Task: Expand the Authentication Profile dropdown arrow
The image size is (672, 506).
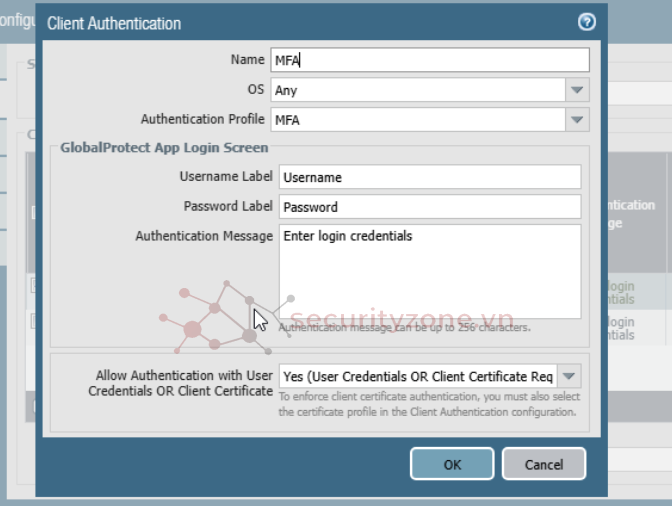Action: [x=577, y=120]
